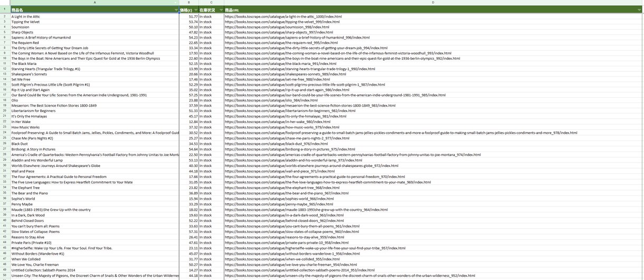Screen dimensions: 644x280
Task: Select cell 'Libertarianism for Beginners'
Action: pos(94,111)
